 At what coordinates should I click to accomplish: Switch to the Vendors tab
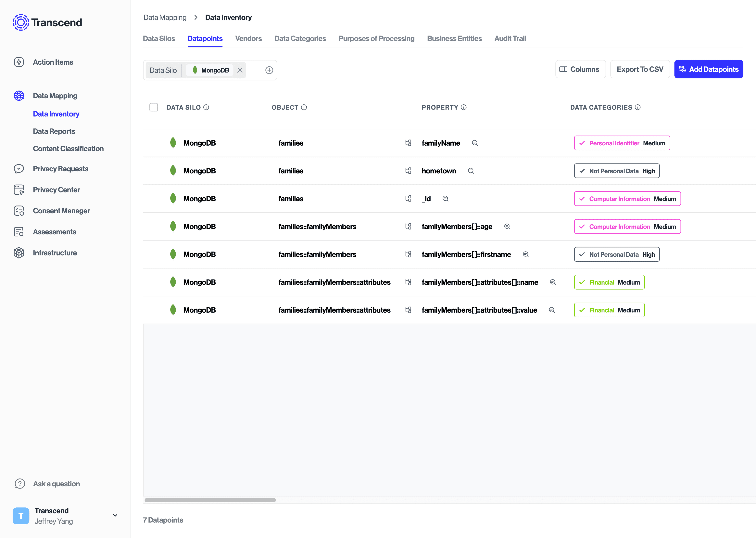[x=248, y=38]
